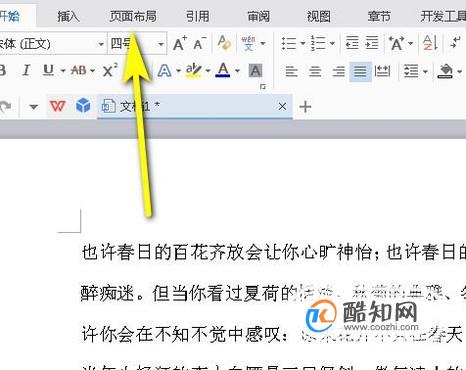Open the font color arrow next to A
466x370 pixels.
coord(237,71)
